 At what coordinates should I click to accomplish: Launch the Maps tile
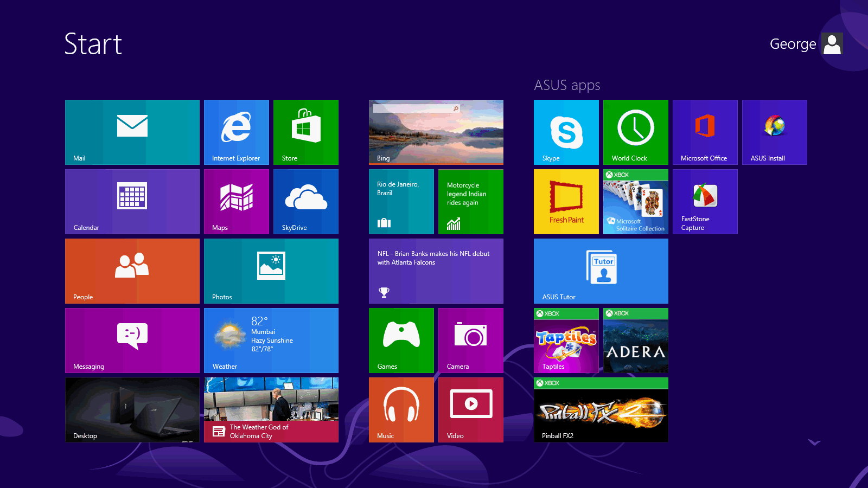tap(237, 202)
